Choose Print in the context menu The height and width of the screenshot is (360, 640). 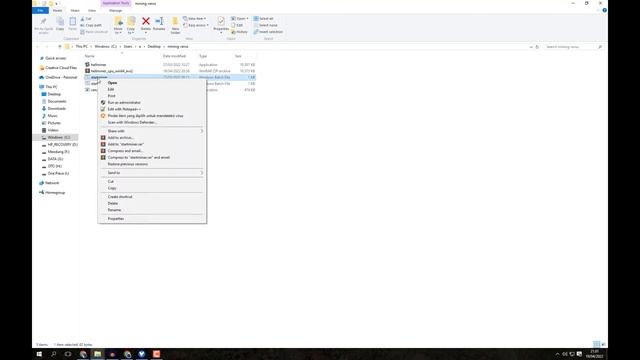[x=152, y=96]
